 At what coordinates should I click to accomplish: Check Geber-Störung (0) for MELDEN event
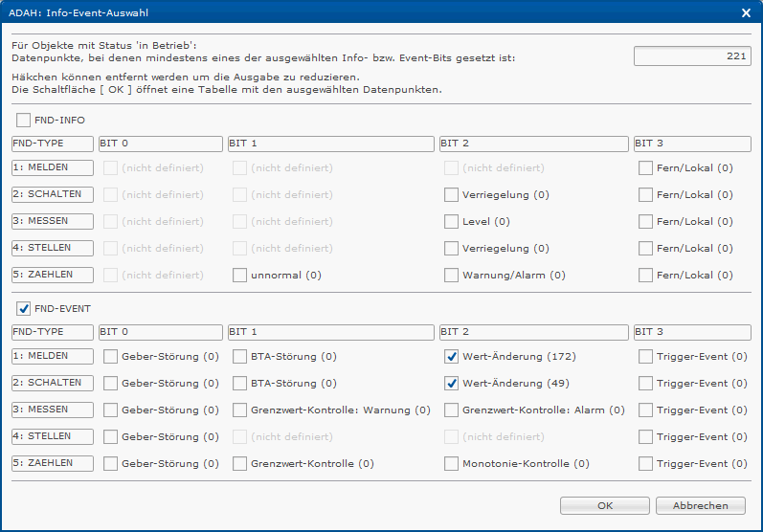point(110,357)
